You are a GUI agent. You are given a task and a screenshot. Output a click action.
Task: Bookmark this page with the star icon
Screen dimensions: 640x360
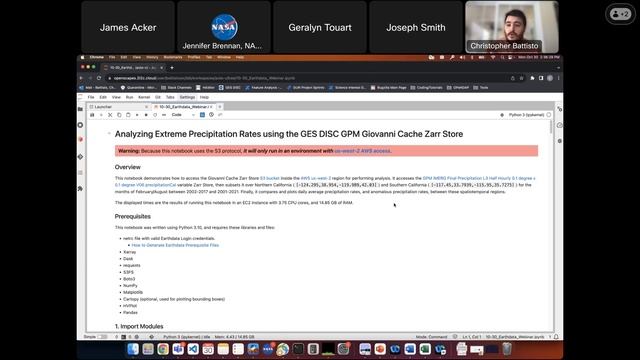pyautogui.click(x=522, y=78)
